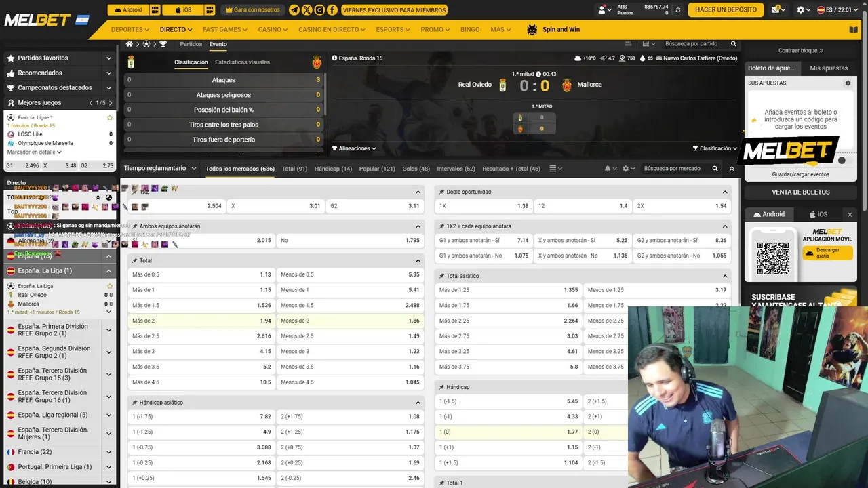Open FAST GAMES menu

tap(224, 30)
